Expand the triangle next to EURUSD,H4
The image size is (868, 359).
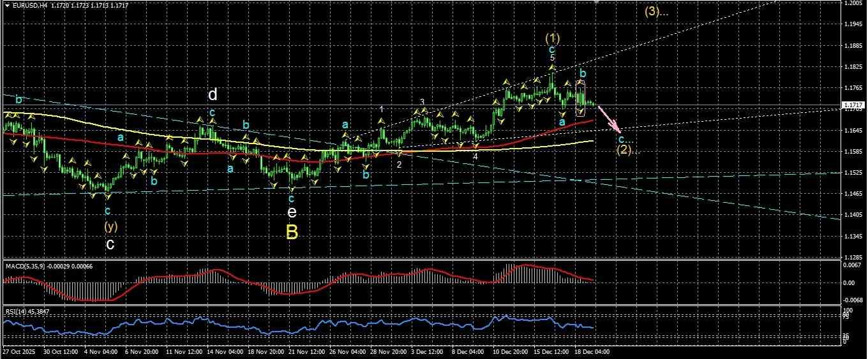coord(6,4)
